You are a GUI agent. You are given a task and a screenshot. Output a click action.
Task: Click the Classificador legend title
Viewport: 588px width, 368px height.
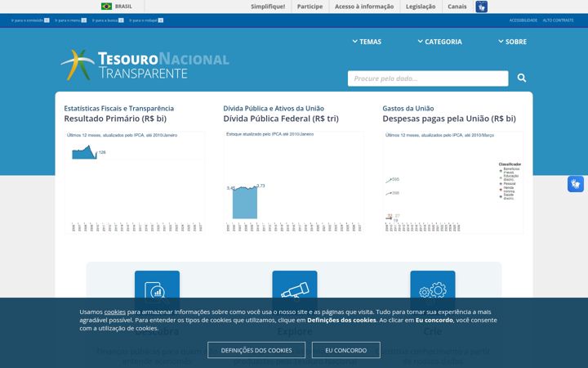510,164
